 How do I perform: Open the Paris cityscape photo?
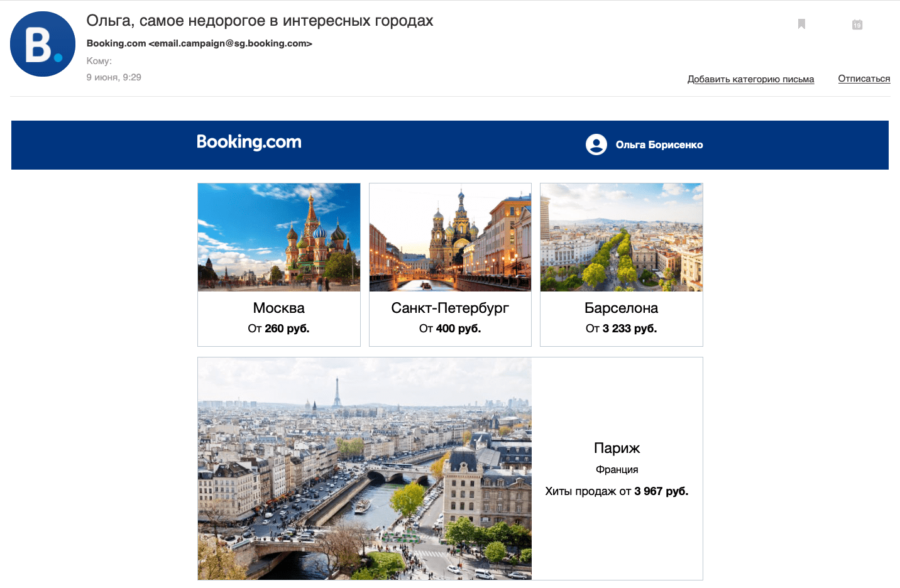(x=365, y=469)
